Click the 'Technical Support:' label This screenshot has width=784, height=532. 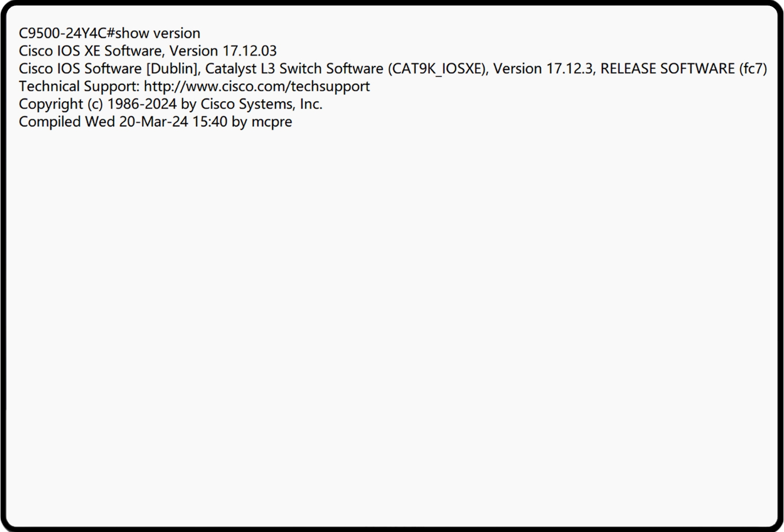(79, 86)
